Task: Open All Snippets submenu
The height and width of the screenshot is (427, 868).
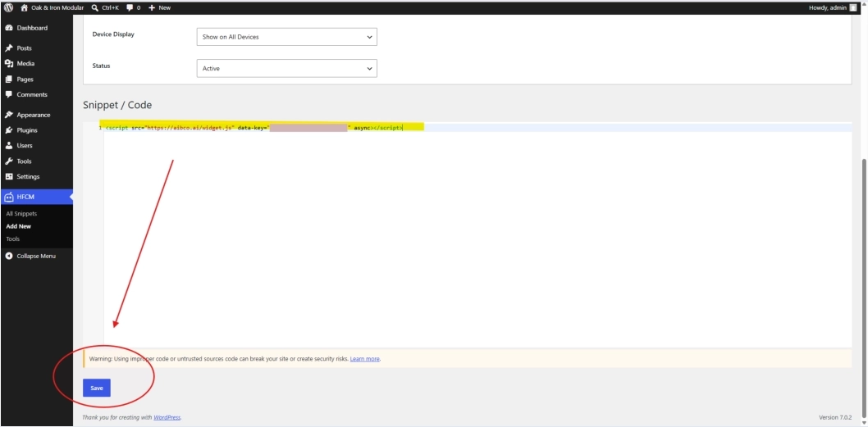Action: (21, 213)
